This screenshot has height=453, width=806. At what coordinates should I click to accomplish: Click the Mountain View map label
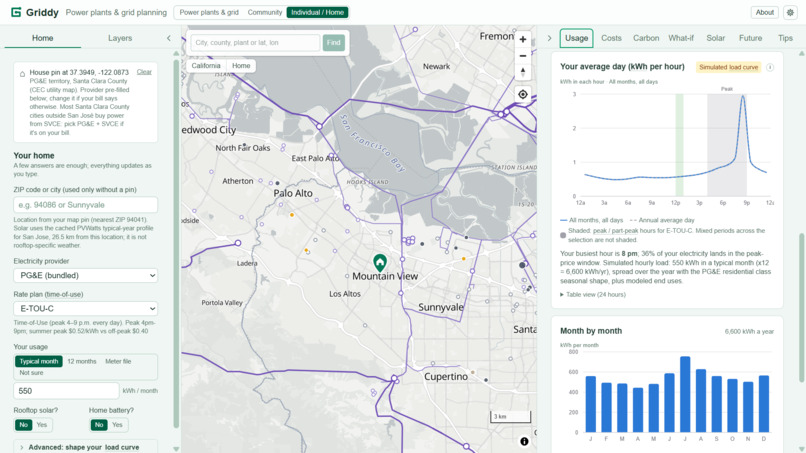coord(385,276)
